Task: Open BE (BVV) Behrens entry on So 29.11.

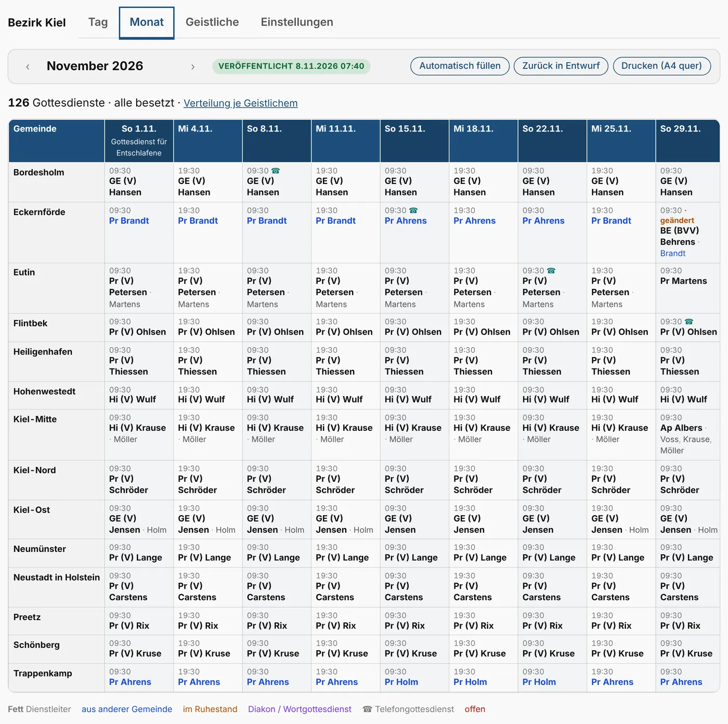Action: pos(680,236)
